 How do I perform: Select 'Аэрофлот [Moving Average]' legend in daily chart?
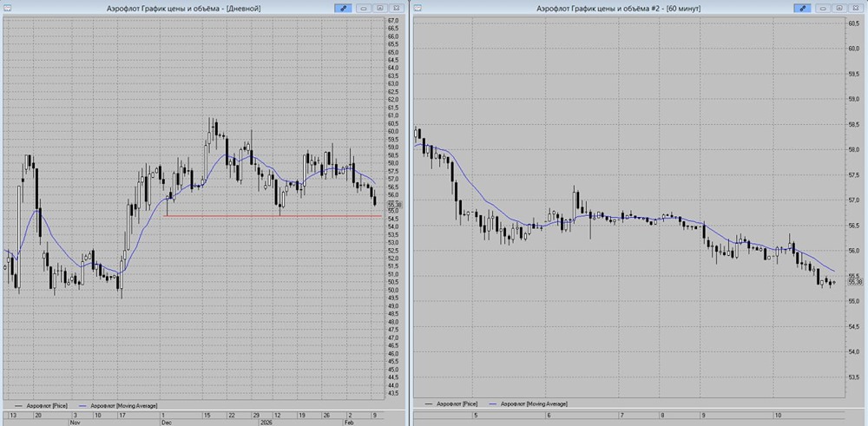[123, 405]
